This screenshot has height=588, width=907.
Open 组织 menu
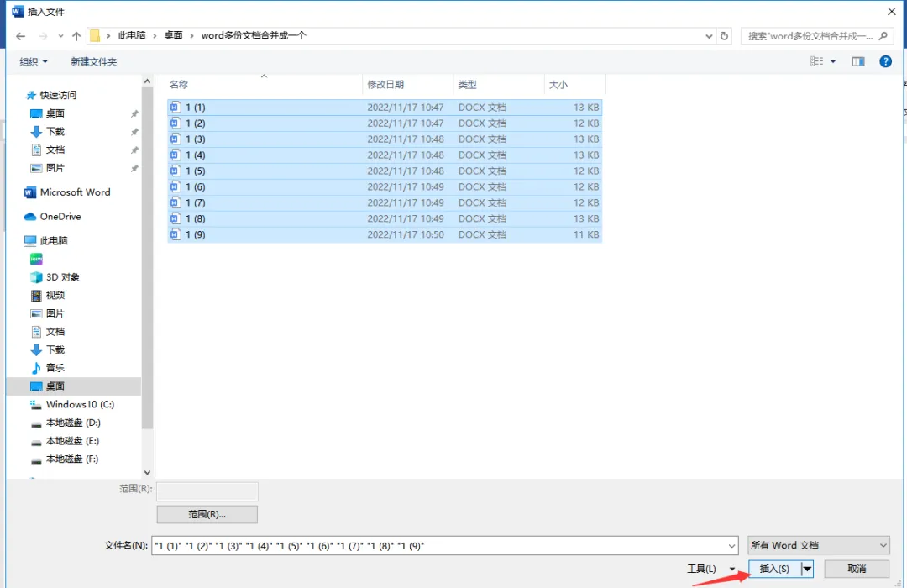tap(34, 61)
